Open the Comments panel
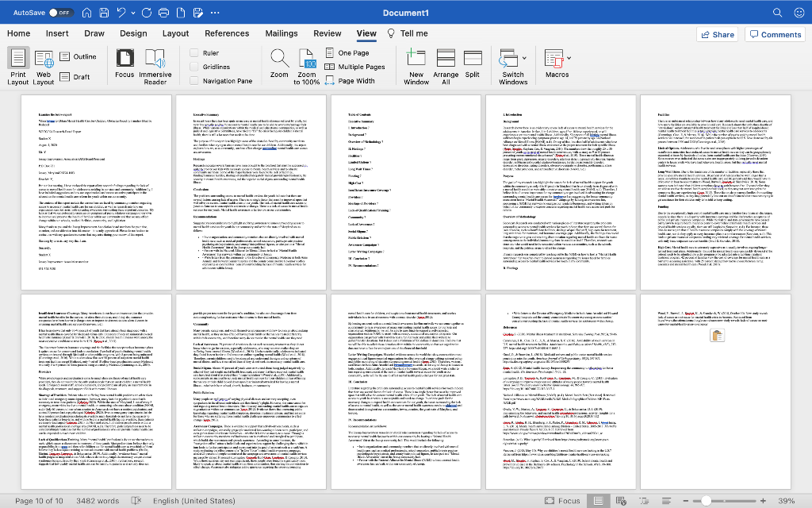Image resolution: width=812 pixels, height=508 pixels. [x=775, y=34]
